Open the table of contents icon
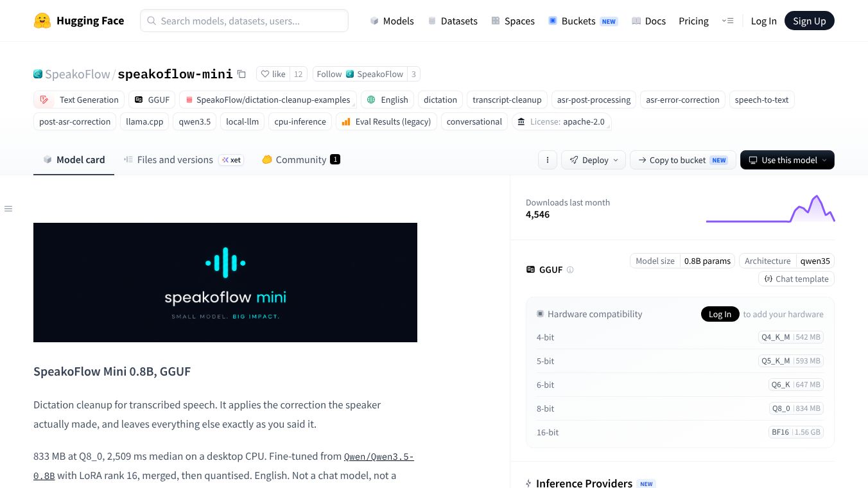The width and height of the screenshot is (868, 488). (8, 209)
